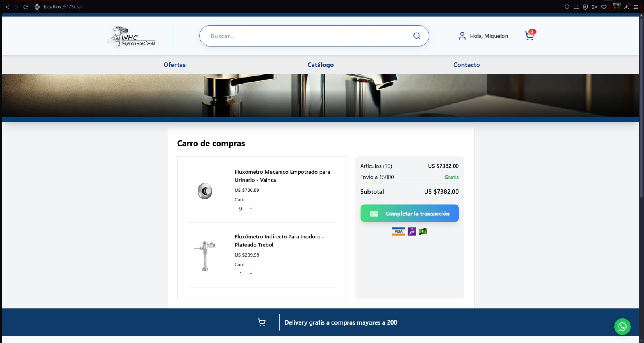Click the Vainsa urinal fluxómetro thumbnail

[x=205, y=191]
